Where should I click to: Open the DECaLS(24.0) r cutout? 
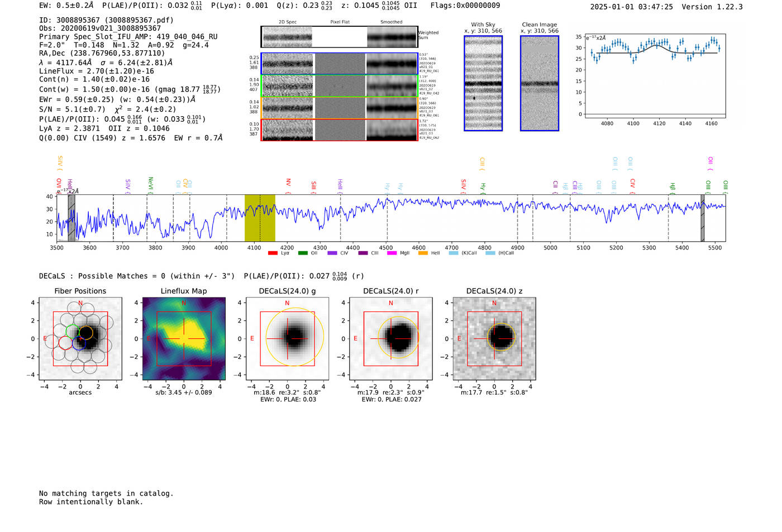pos(391,339)
